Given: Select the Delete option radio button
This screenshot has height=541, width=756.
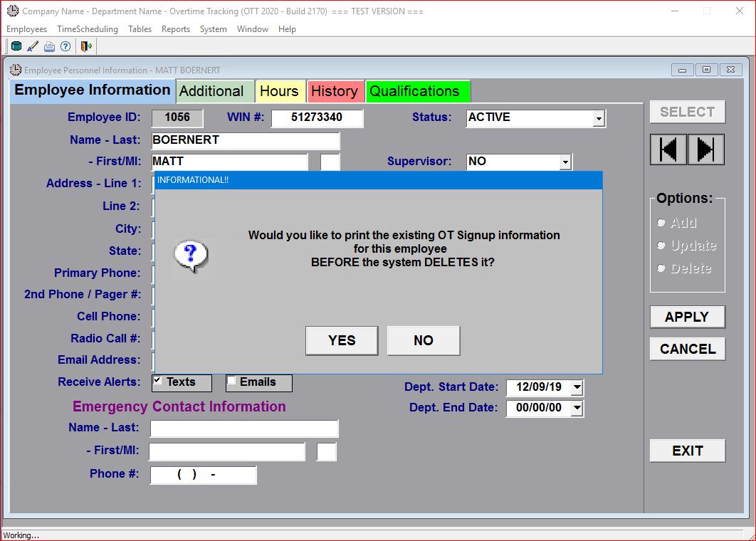Looking at the screenshot, I should [661, 268].
